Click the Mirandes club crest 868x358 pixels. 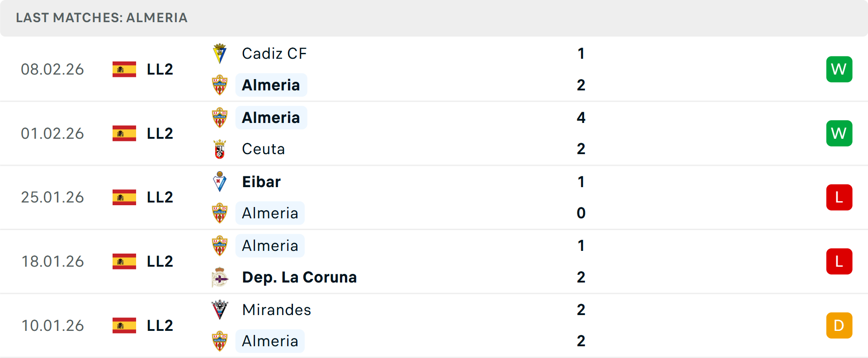pos(220,310)
